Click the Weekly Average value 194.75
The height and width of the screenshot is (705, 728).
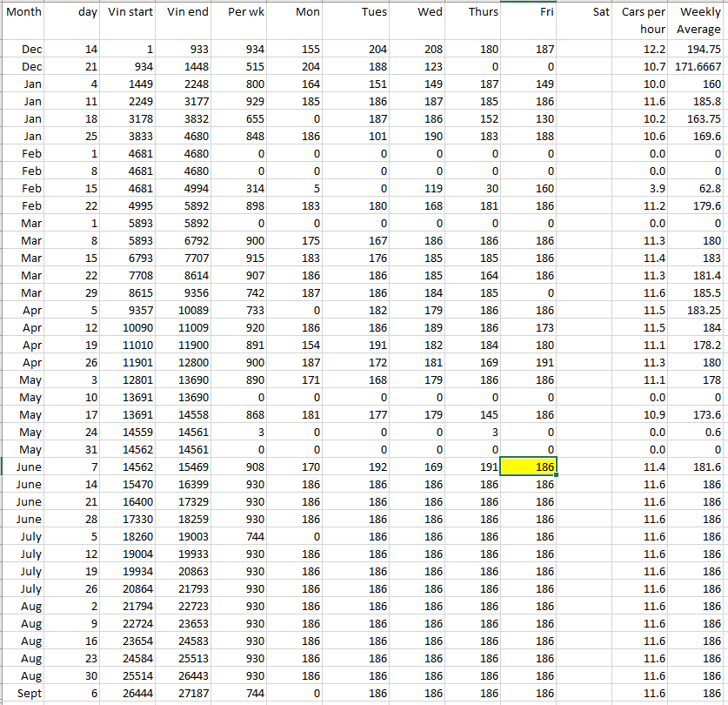[x=703, y=50]
